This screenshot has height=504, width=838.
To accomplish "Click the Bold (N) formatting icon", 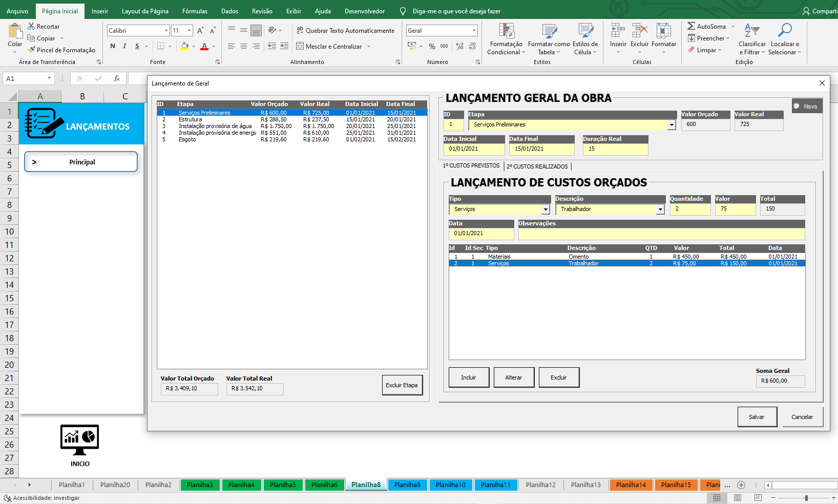I will point(113,46).
